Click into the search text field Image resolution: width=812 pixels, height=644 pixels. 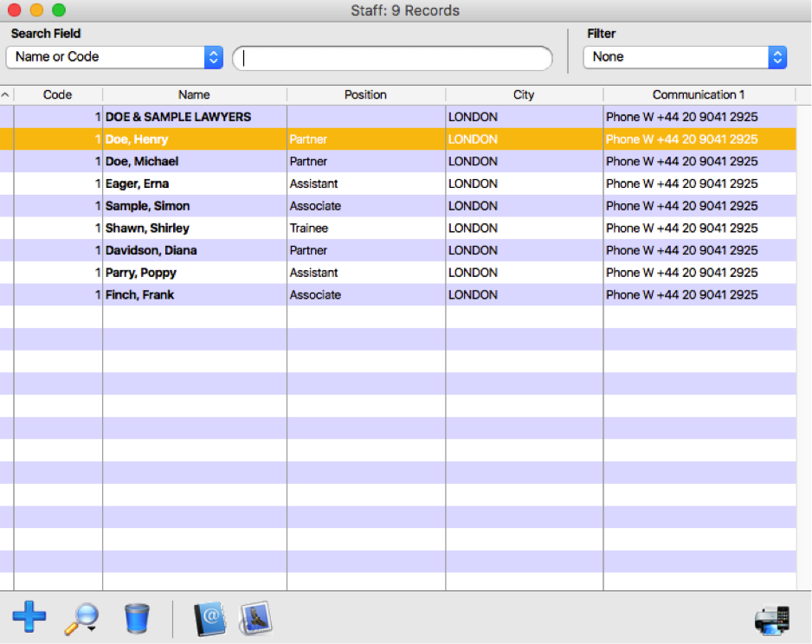[392, 58]
